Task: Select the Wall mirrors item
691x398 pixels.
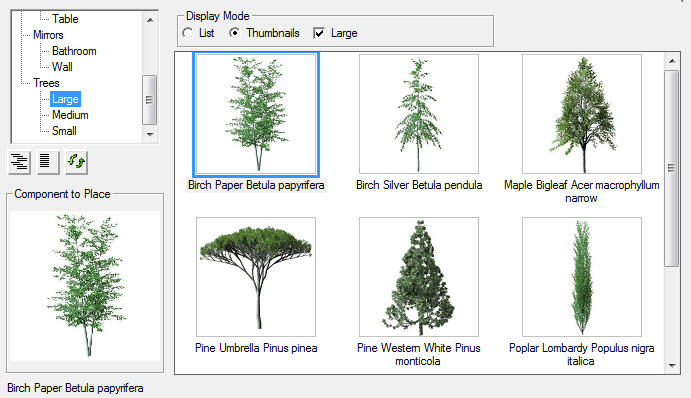Action: [x=62, y=67]
